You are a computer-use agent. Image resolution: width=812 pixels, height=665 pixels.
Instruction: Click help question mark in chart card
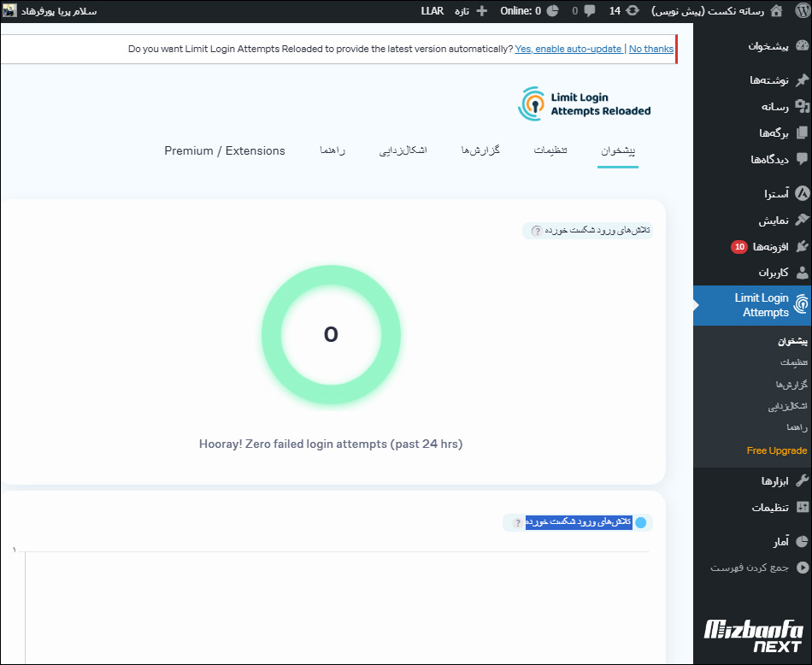pos(517,522)
